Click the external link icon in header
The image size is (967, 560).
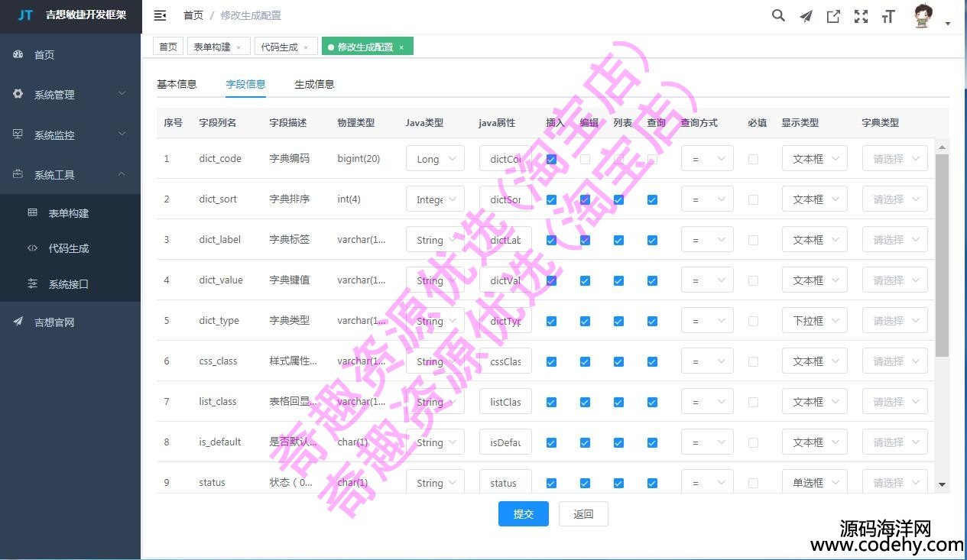tap(833, 16)
